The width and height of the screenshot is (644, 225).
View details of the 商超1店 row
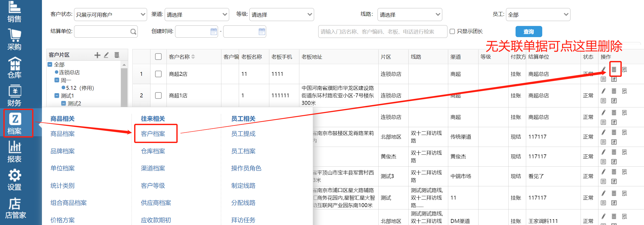pos(625,91)
